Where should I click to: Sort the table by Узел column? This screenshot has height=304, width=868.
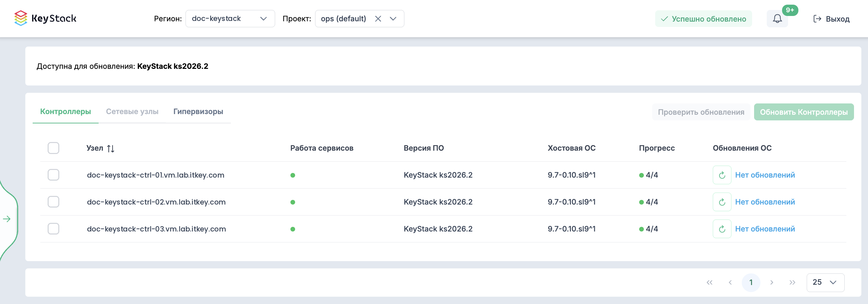point(111,148)
